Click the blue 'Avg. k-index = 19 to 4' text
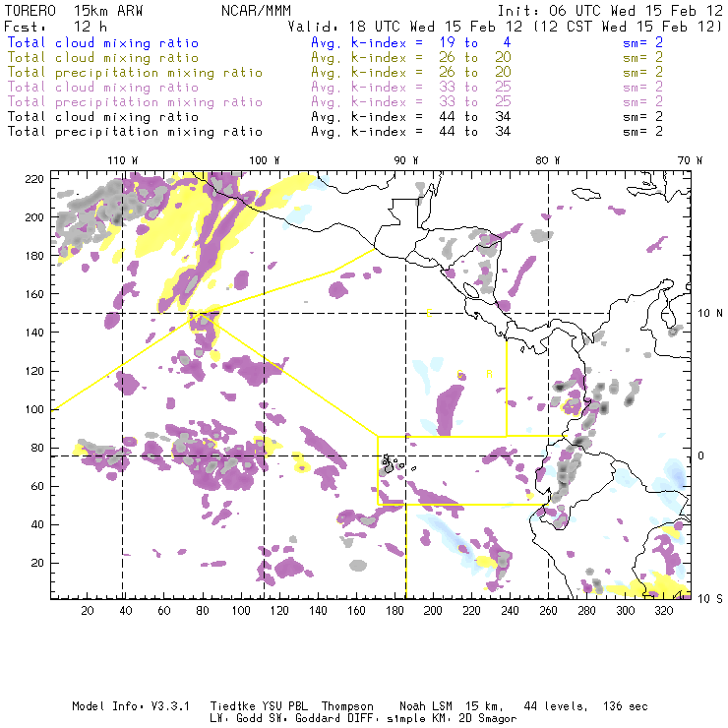Screen dimensions: 728x728 411,42
